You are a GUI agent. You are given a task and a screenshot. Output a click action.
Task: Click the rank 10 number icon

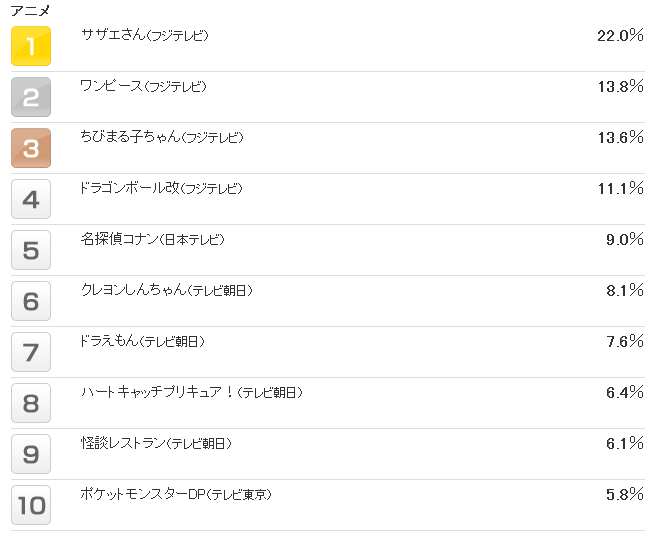[x=30, y=505]
